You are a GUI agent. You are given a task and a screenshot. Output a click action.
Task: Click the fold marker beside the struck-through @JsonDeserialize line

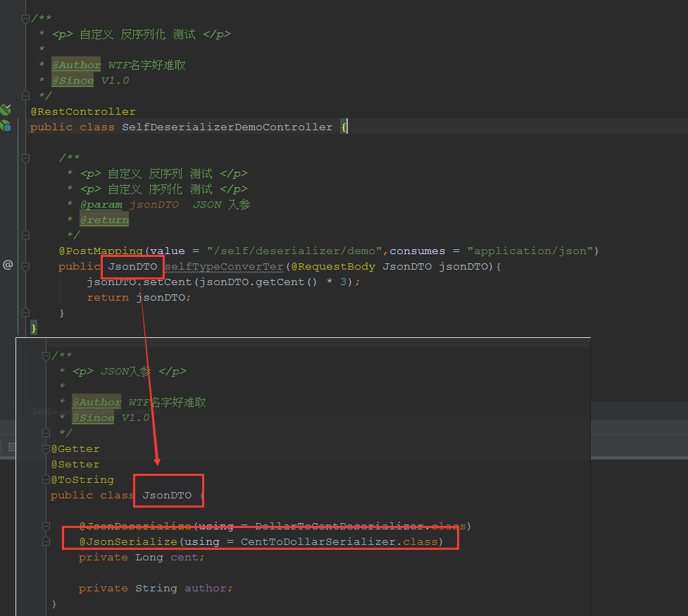click(x=46, y=526)
